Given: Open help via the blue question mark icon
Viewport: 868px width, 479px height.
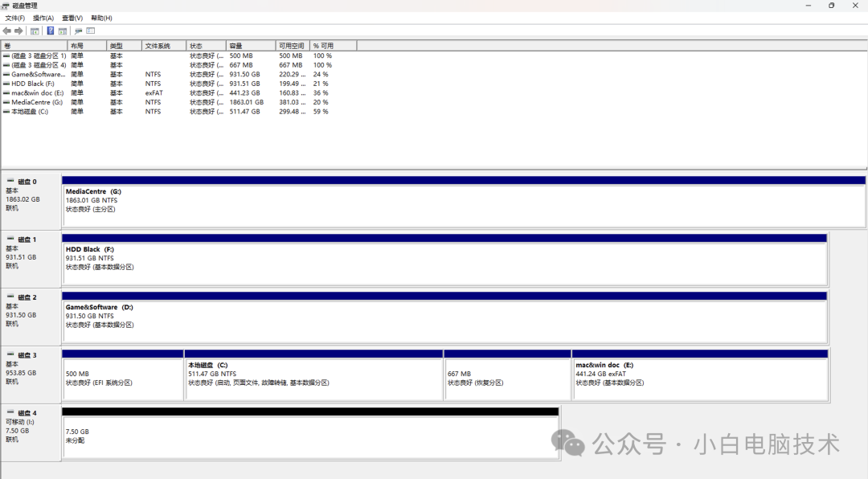Looking at the screenshot, I should (x=51, y=31).
